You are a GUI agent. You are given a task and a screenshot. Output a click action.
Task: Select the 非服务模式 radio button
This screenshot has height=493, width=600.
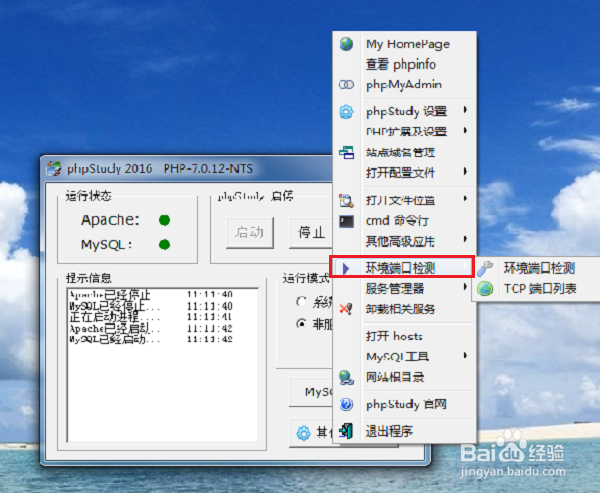click(x=302, y=324)
